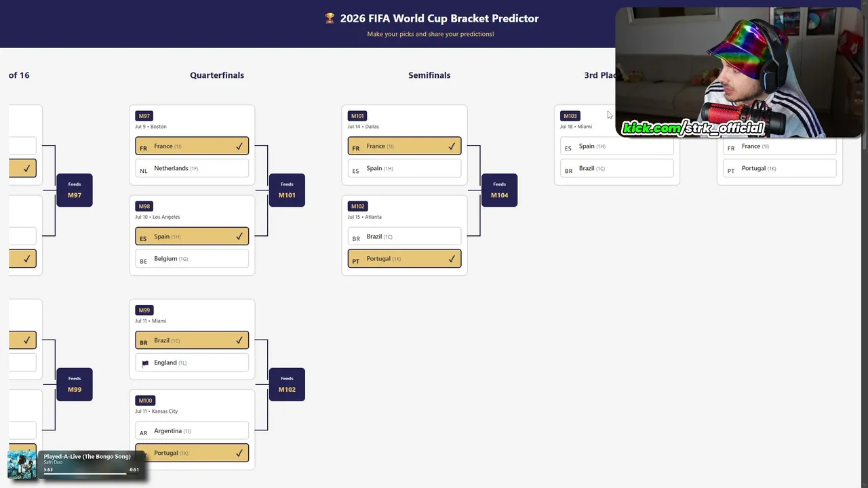This screenshot has width=868, height=488.
Task: Pick Portugal in the final match card
Action: tap(779, 169)
